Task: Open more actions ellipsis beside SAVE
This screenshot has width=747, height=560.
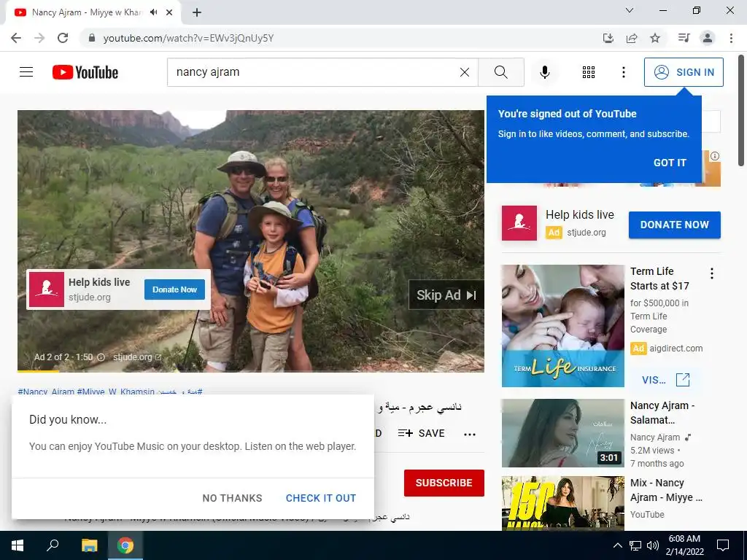Action: 470,434
